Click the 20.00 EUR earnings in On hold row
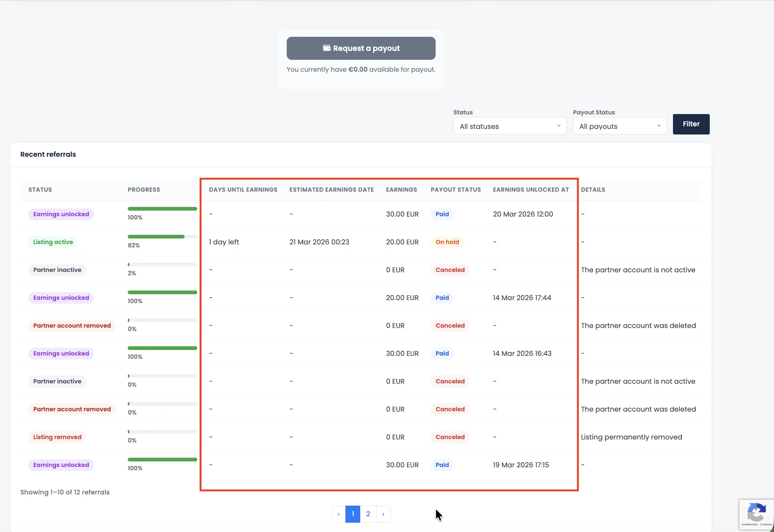 402,242
